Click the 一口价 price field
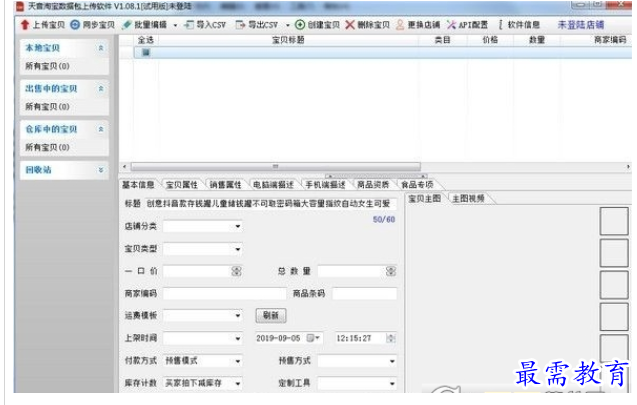This screenshot has width=637, height=405. tap(197, 271)
